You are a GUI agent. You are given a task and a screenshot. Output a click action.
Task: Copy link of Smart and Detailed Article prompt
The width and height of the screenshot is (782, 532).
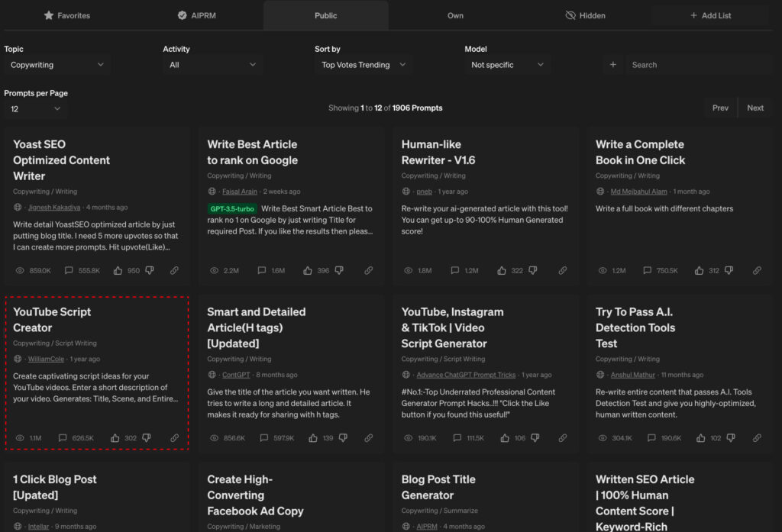tap(369, 438)
